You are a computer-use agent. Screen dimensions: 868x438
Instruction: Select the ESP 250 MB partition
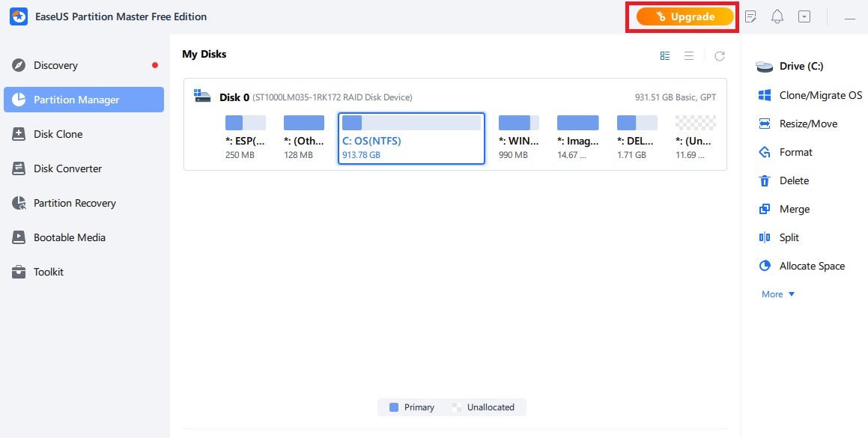coord(245,137)
